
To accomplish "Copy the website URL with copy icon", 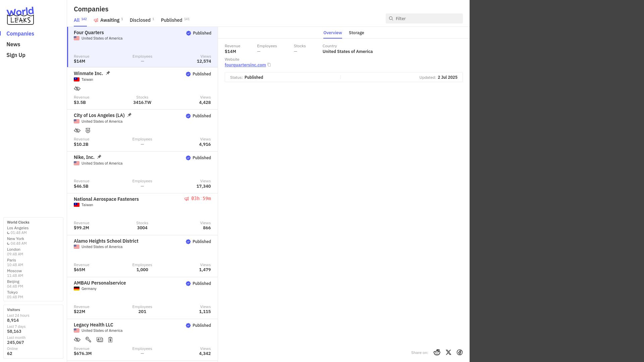I will click(x=269, y=65).
